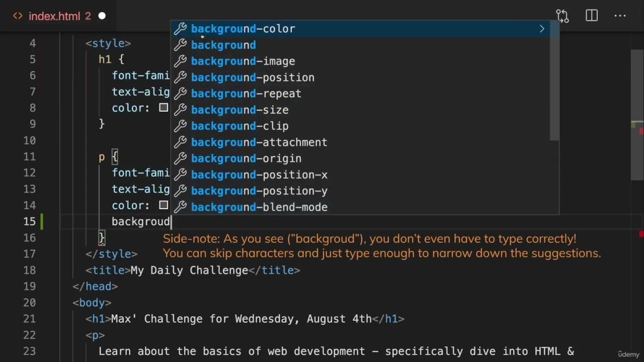644x362 pixels.
Task: Click the </style> closing tag
Action: (111, 254)
